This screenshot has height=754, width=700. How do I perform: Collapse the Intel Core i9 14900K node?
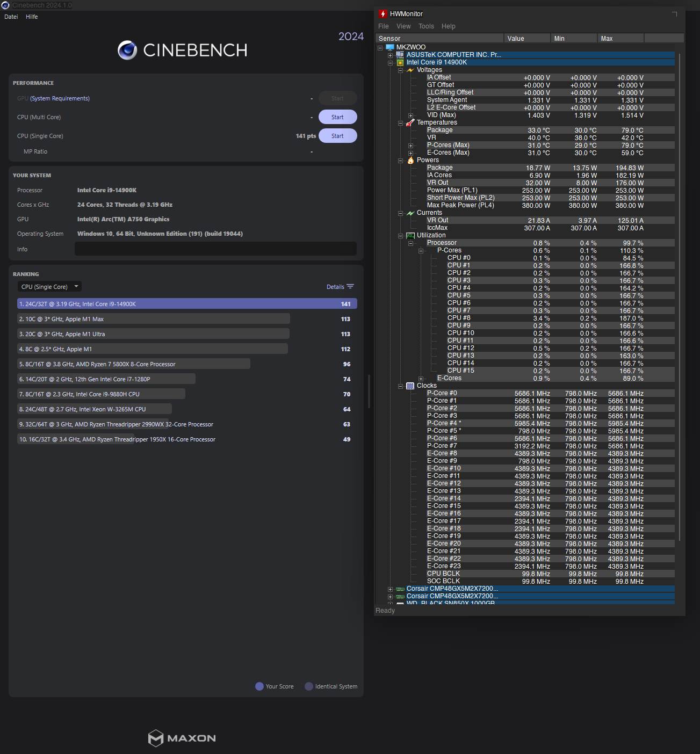coord(390,62)
